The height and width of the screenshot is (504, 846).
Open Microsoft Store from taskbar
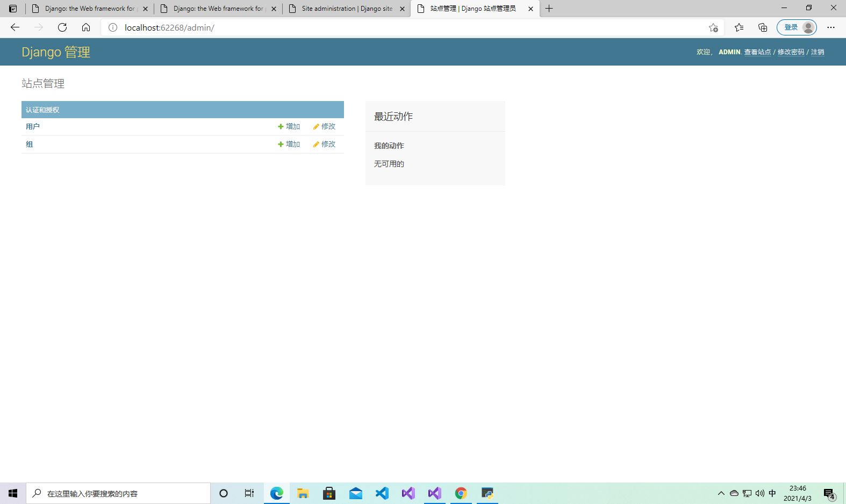coord(329,493)
